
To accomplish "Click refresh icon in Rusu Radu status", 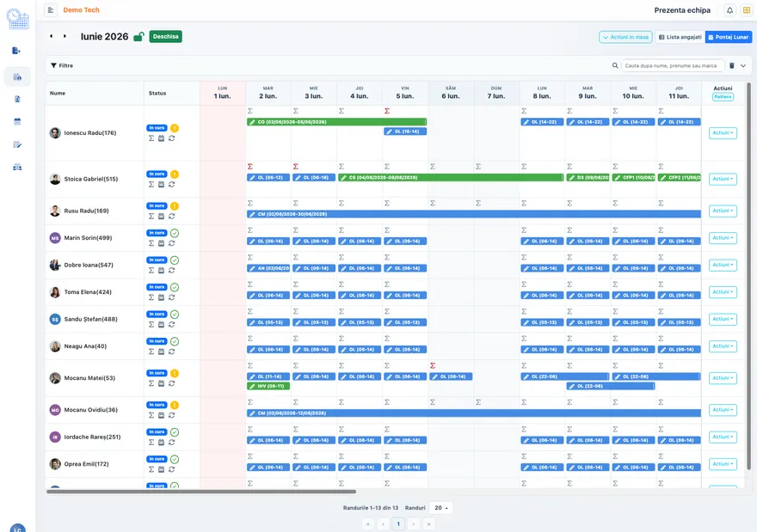I will (171, 216).
